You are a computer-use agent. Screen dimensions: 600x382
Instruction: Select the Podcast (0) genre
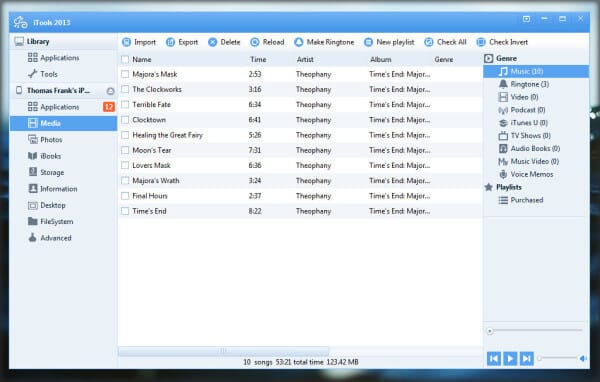[522, 110]
